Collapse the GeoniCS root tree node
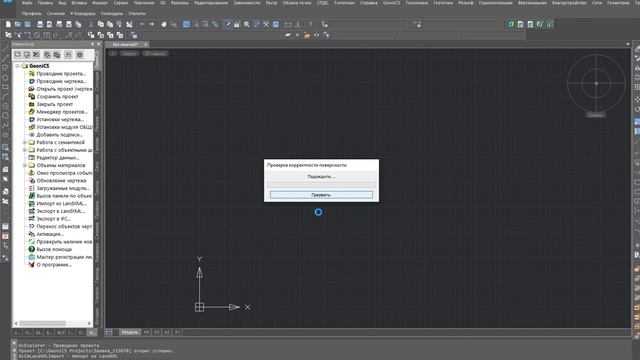Image resolution: width=640 pixels, height=360 pixels. [x=18, y=66]
